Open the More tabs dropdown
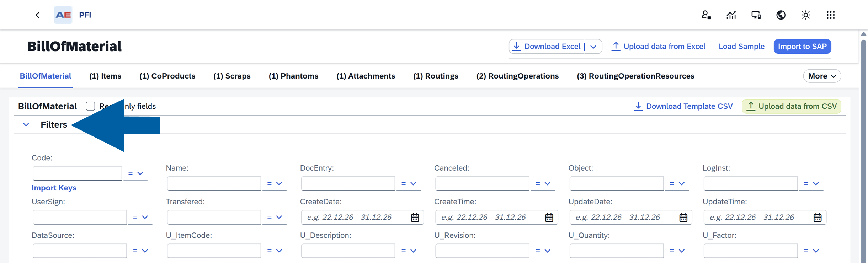 821,76
